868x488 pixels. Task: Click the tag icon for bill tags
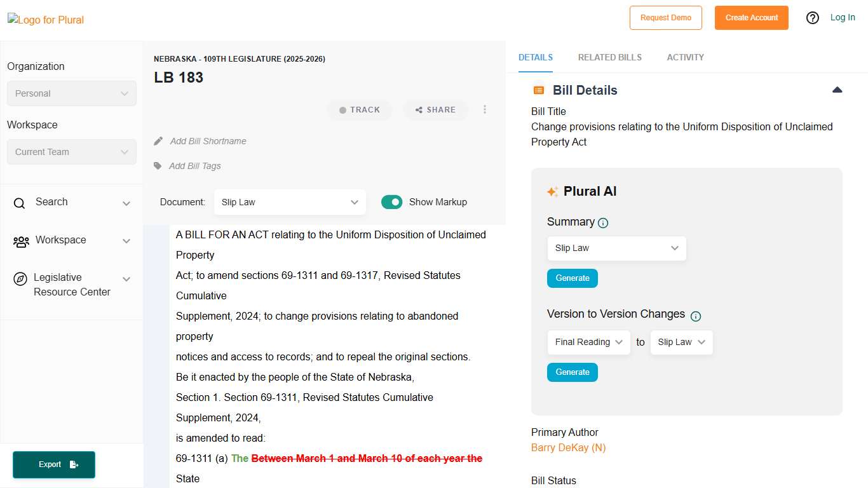click(158, 166)
